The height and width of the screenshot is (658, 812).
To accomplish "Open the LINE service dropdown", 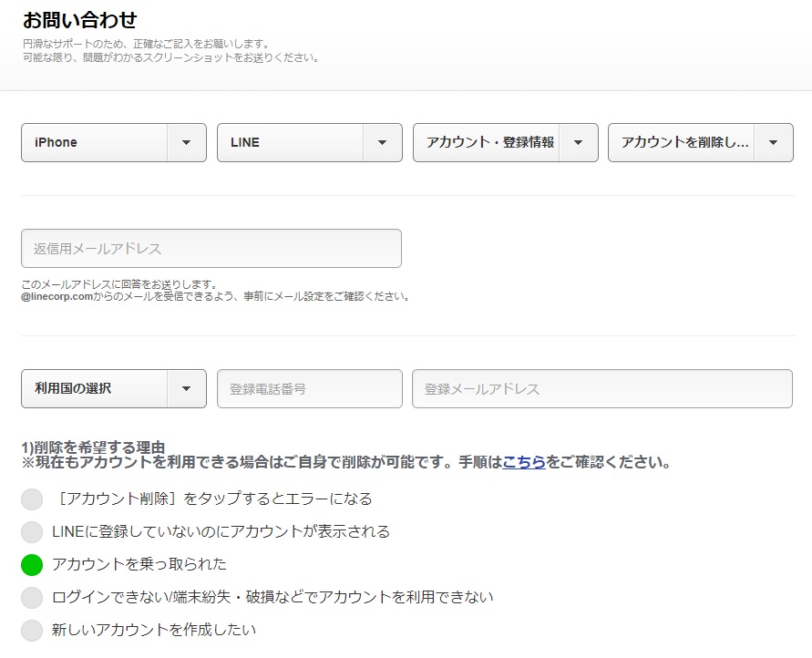I will [x=310, y=142].
